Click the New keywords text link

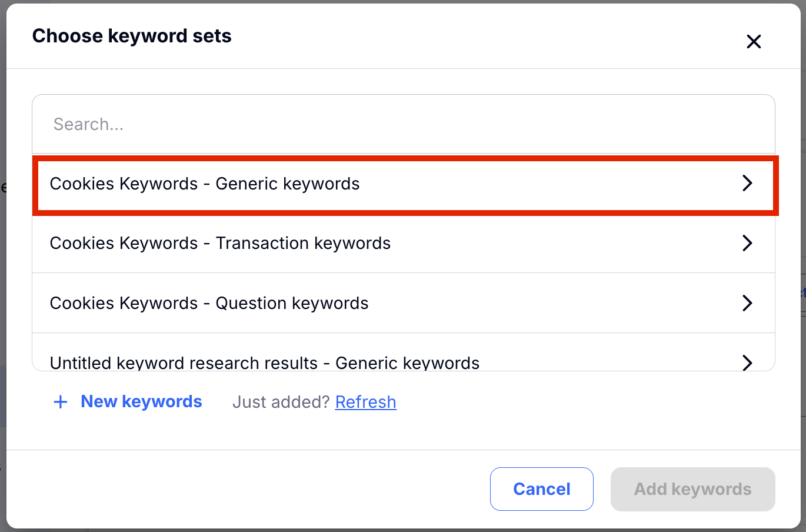(141, 402)
